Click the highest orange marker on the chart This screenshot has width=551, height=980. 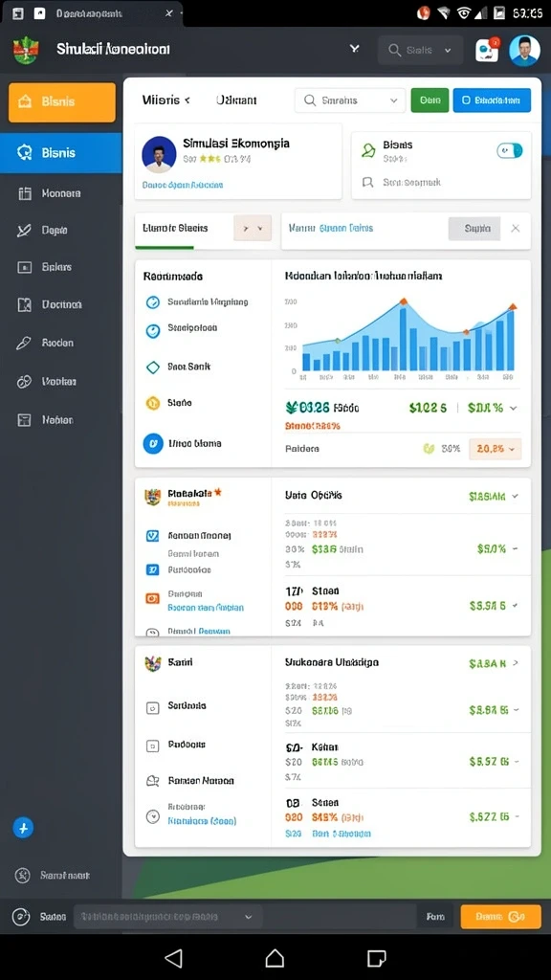pyautogui.click(x=404, y=301)
